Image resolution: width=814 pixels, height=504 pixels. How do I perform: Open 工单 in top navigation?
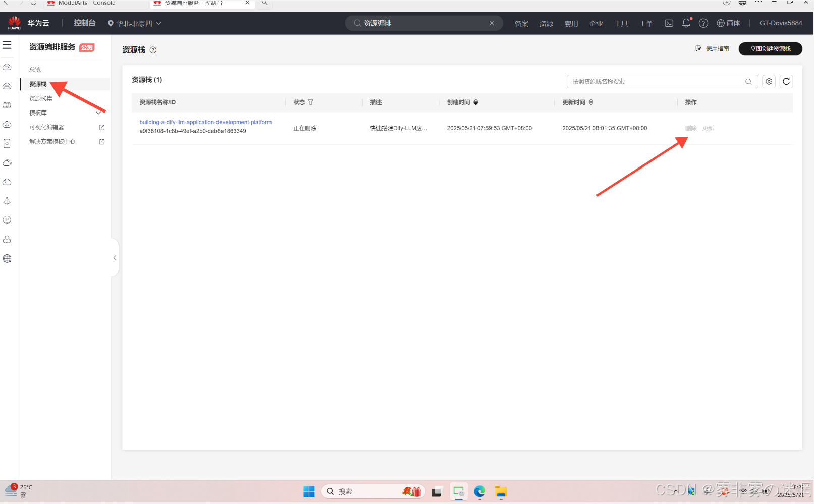coord(646,24)
